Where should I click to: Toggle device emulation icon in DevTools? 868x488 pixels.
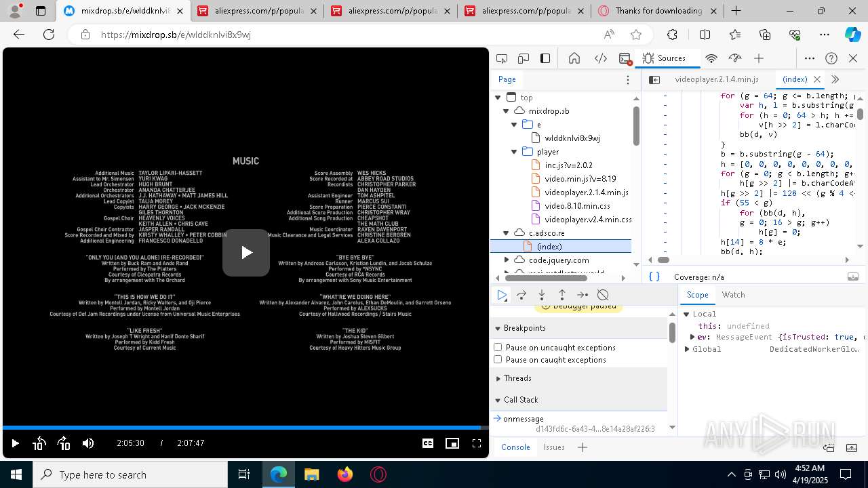coord(524,58)
